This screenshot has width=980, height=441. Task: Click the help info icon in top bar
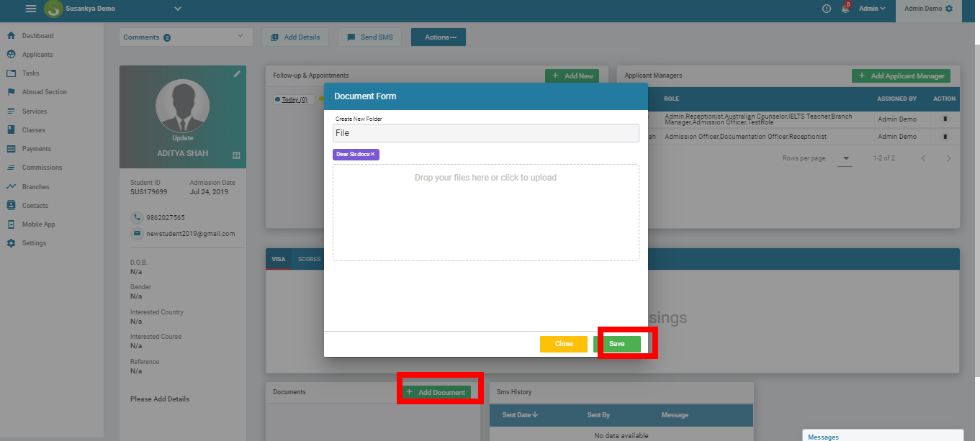(825, 9)
